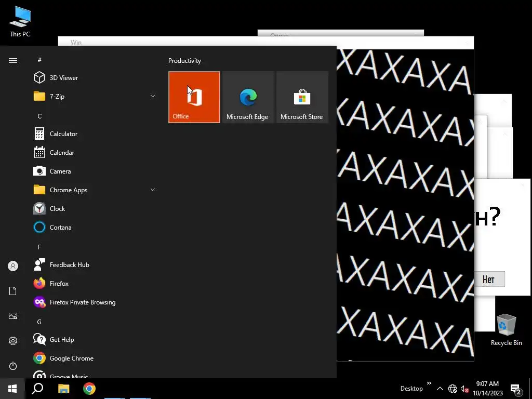532x399 pixels.
Task: Open File Explorer from the taskbar
Action: pos(63,389)
